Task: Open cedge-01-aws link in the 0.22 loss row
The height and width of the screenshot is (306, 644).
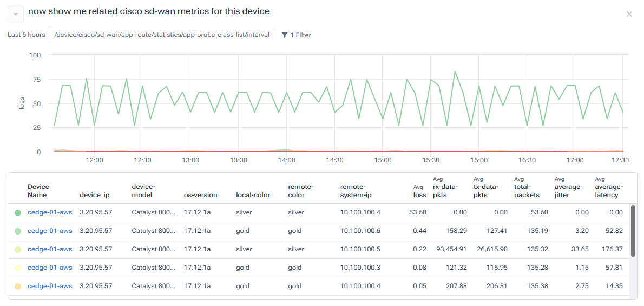Action: 50,249
